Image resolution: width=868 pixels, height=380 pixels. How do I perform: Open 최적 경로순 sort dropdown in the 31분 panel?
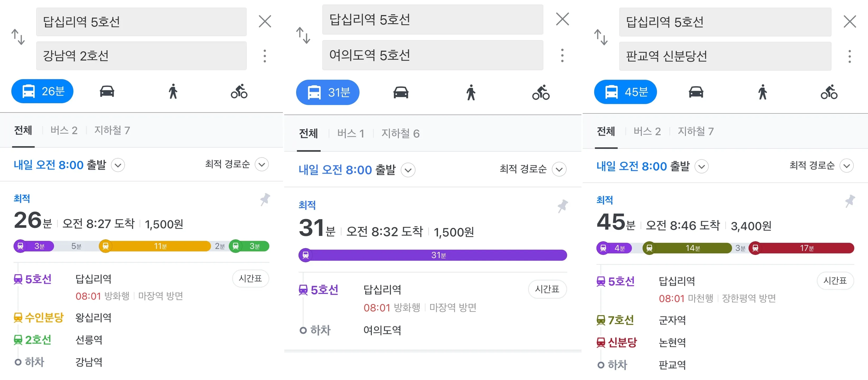559,169
